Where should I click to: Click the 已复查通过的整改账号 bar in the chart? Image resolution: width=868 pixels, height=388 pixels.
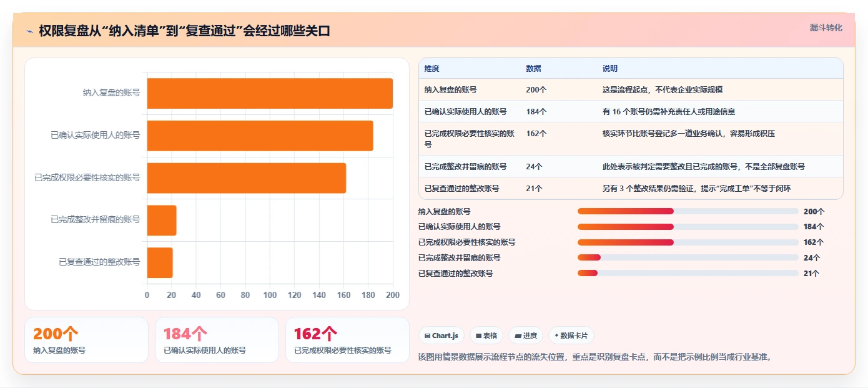pyautogui.click(x=160, y=262)
